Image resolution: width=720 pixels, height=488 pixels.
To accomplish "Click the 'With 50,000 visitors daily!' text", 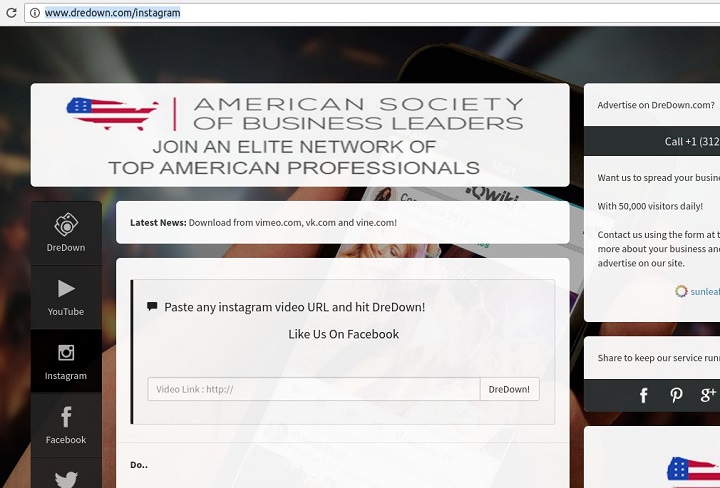I will [x=650, y=206].
